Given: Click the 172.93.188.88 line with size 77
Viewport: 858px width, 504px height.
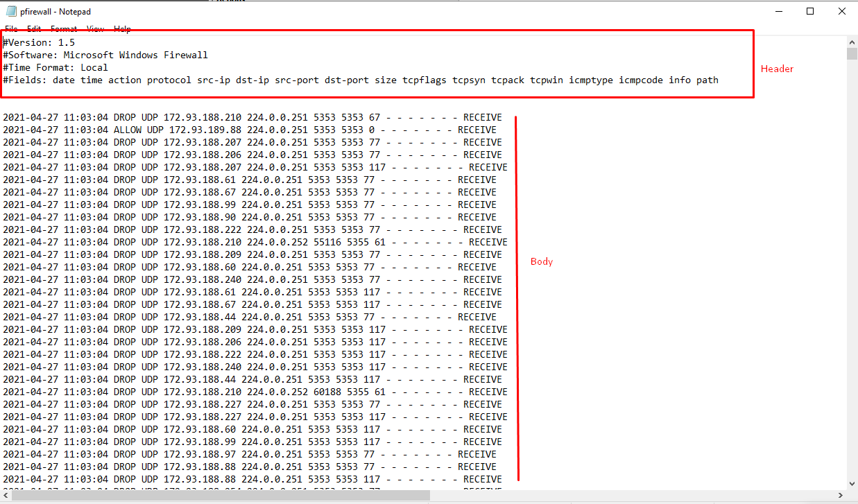Looking at the screenshot, I should [250, 467].
